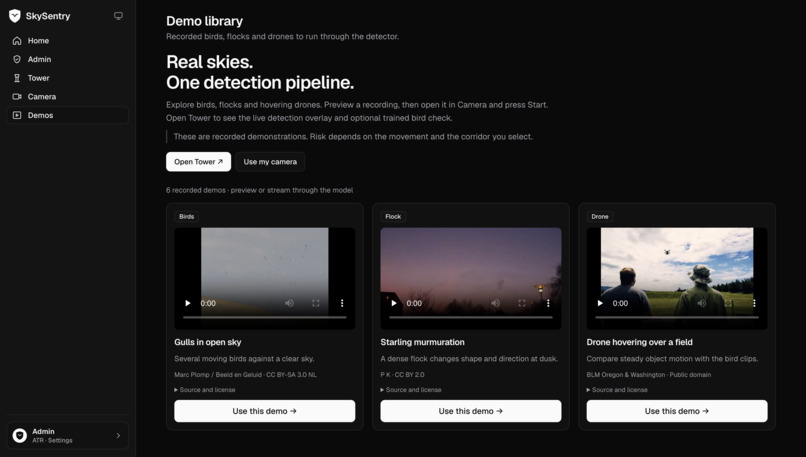This screenshot has width=806, height=457.
Task: Expand Source and license for Gulls
Action: click(205, 390)
